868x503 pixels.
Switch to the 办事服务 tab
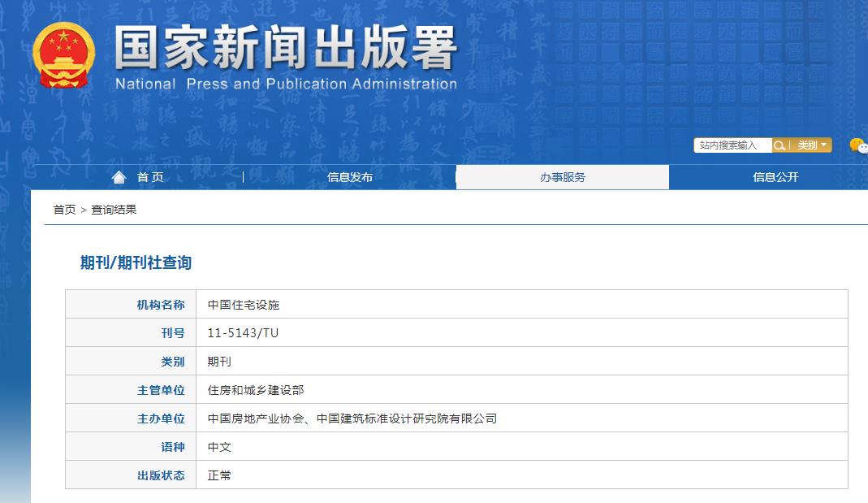563,177
